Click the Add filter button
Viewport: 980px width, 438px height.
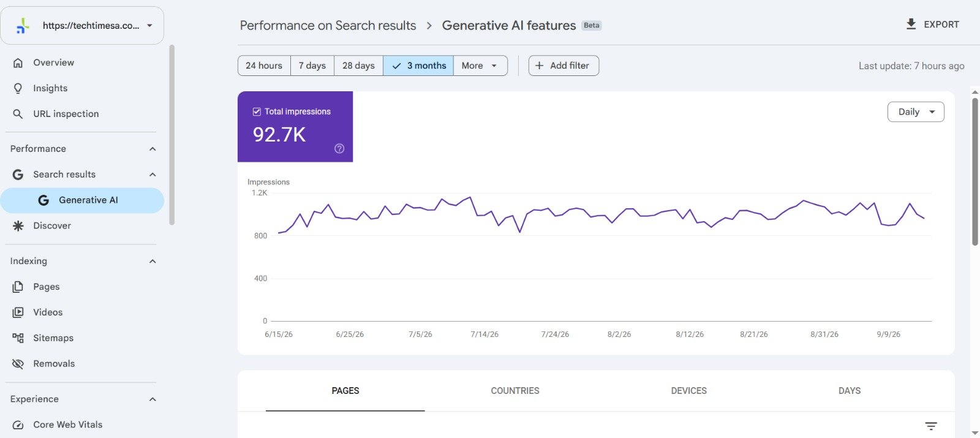pos(563,66)
